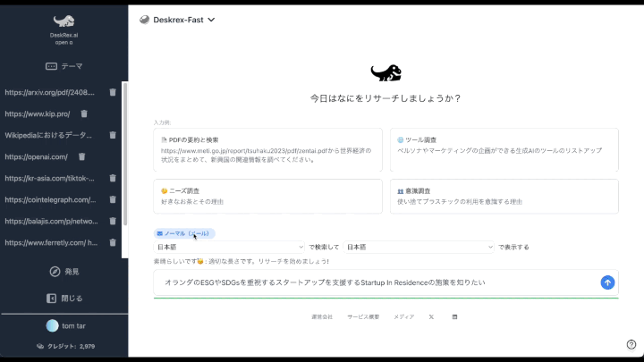This screenshot has width=644, height=362.
Task: Remove the cointelegraph.com history item
Action: (113, 199)
